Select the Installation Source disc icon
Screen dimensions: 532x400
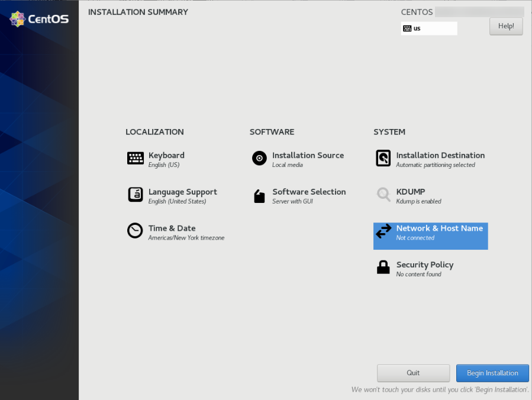click(259, 158)
